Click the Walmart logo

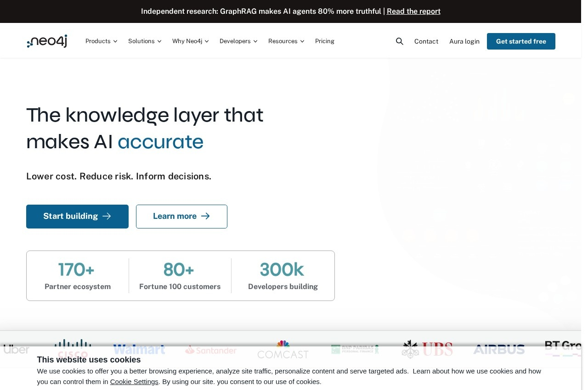139,349
